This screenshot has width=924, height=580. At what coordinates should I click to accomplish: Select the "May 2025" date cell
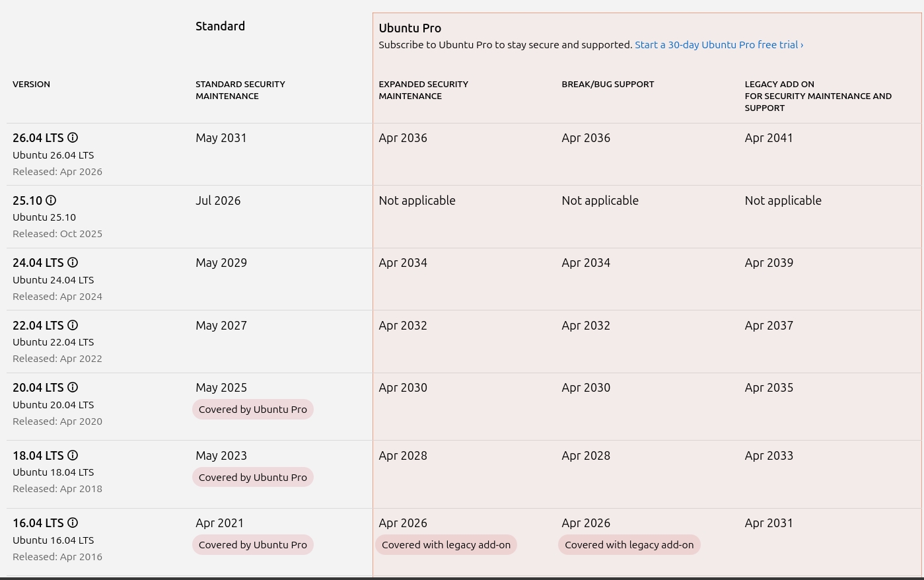pyautogui.click(x=221, y=388)
